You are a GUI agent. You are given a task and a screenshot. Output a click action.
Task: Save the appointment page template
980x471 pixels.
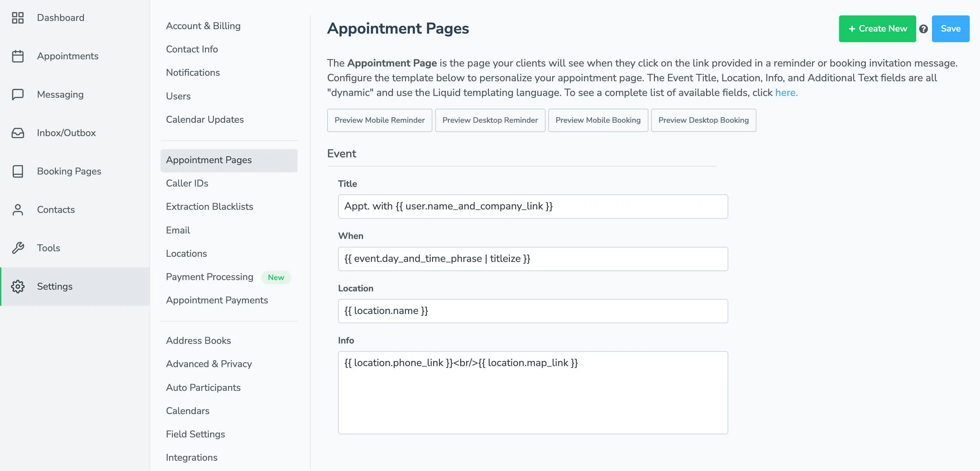951,28
